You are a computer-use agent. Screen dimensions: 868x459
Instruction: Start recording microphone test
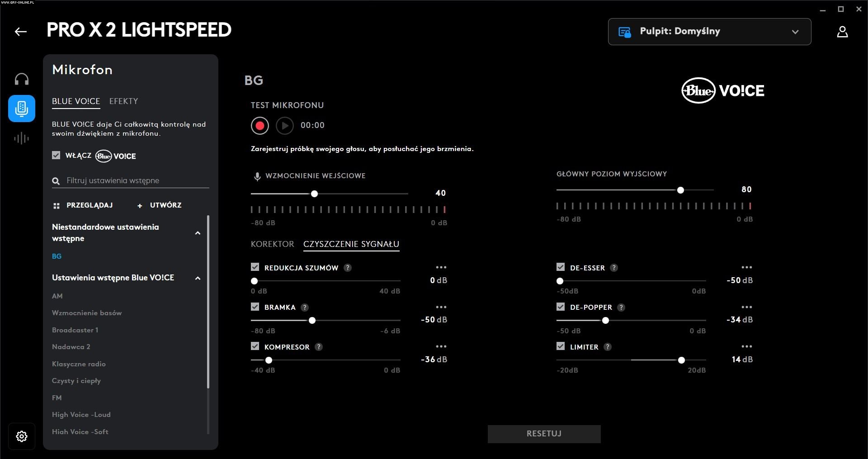[x=260, y=126]
